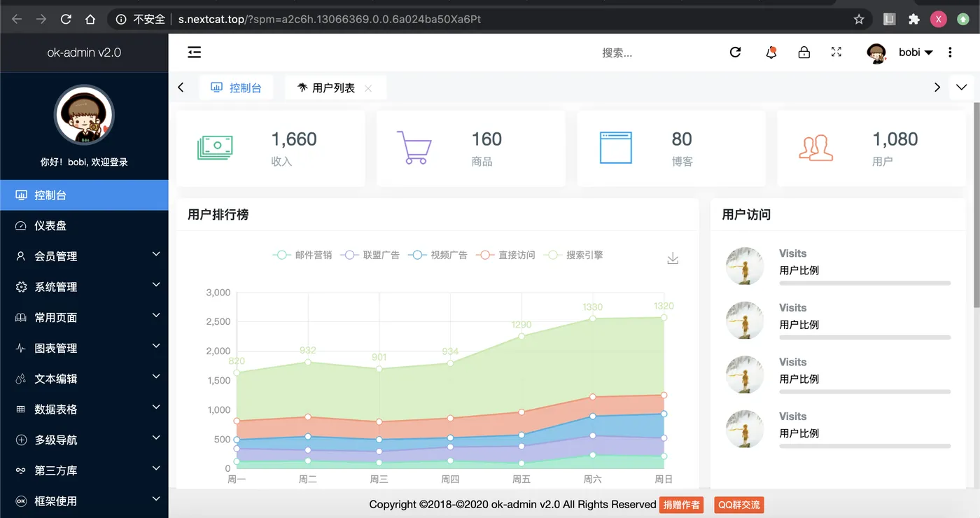Click first Visits progress bar
This screenshot has width=980, height=518.
point(865,283)
